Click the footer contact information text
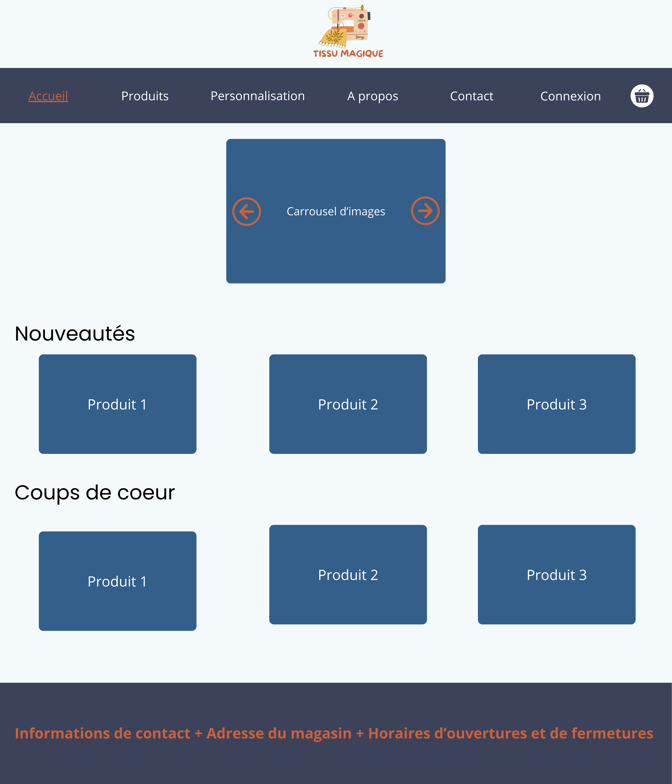Image resolution: width=672 pixels, height=784 pixels. click(334, 733)
